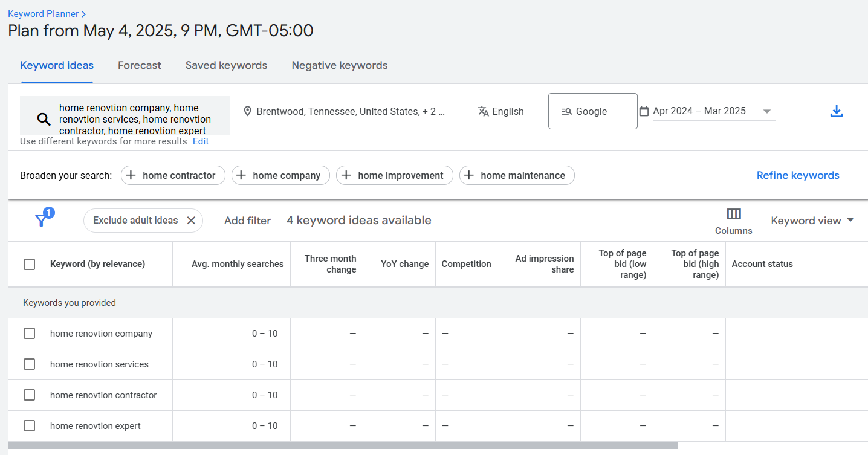Open the Google search network selector

[592, 111]
